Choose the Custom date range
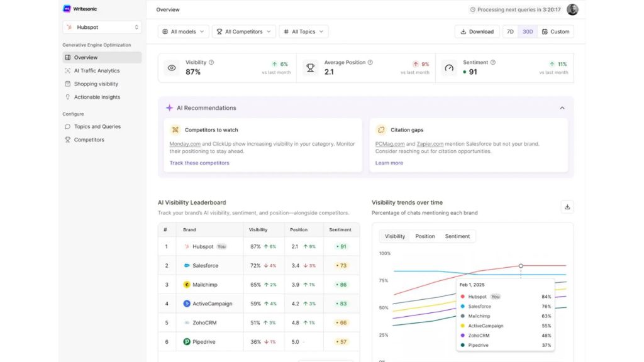Screen dimensions: 644x362 [556, 31]
